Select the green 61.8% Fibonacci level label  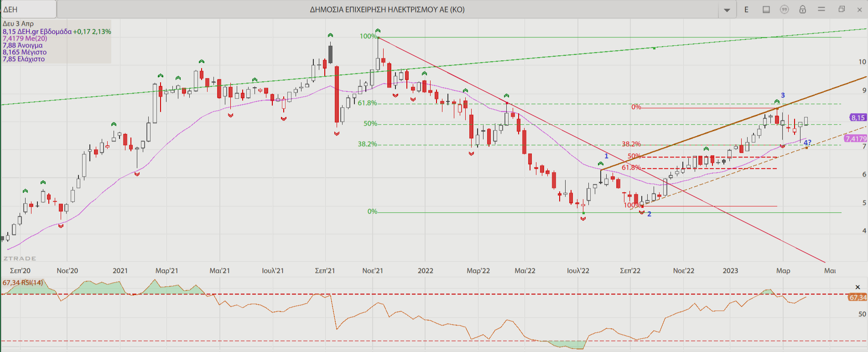[x=367, y=103]
